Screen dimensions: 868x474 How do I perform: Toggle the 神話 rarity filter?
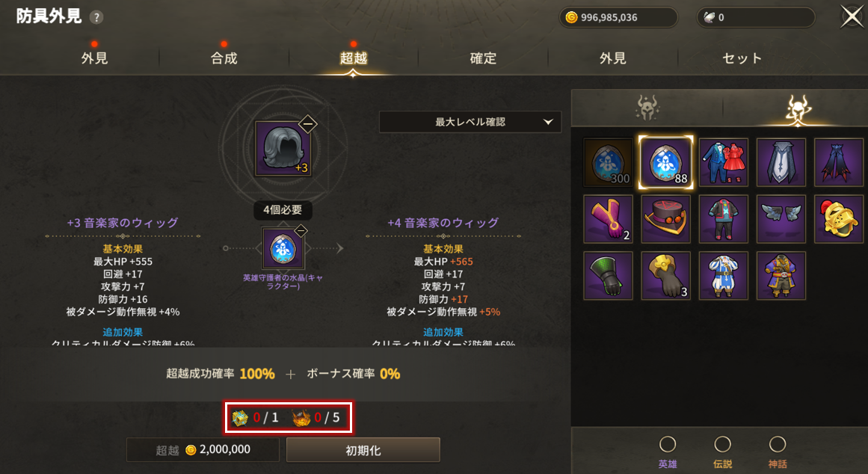(x=778, y=444)
